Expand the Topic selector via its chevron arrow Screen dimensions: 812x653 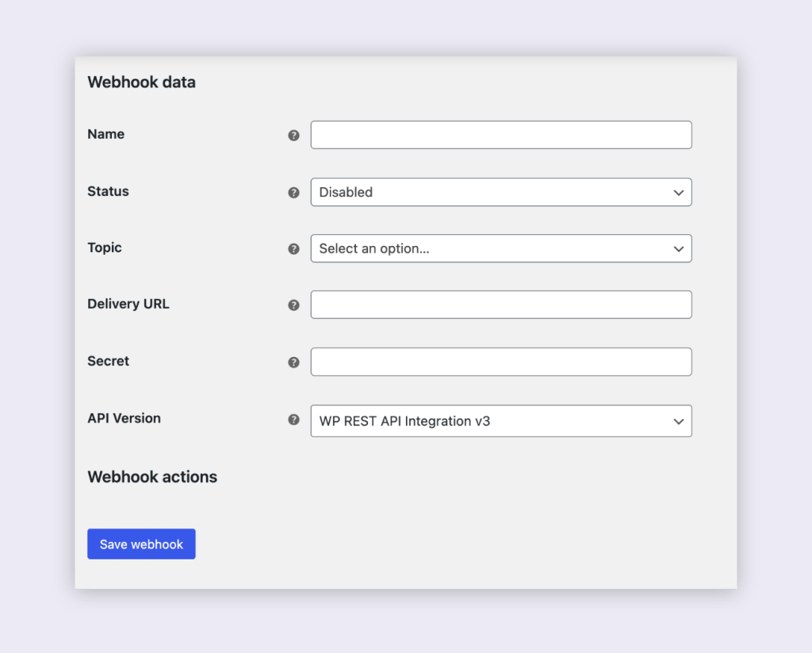[679, 248]
